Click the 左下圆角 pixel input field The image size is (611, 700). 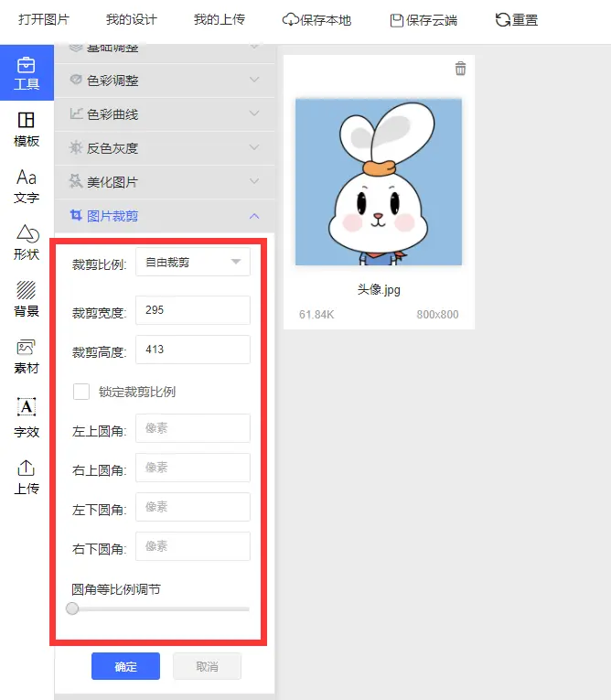(x=193, y=507)
